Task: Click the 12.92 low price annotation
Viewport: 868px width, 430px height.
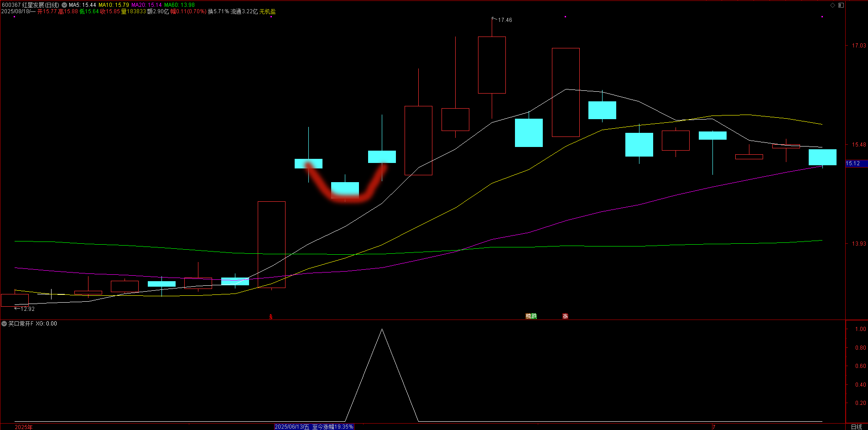Action: click(27, 309)
